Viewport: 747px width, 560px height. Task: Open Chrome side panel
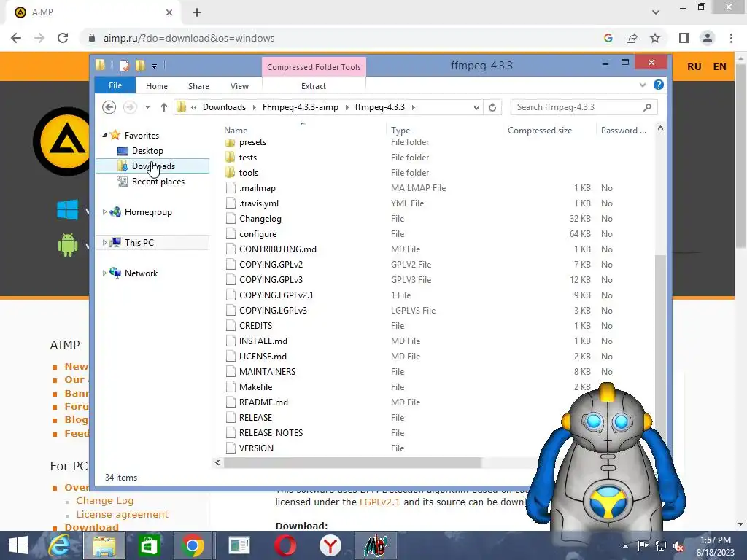(684, 38)
